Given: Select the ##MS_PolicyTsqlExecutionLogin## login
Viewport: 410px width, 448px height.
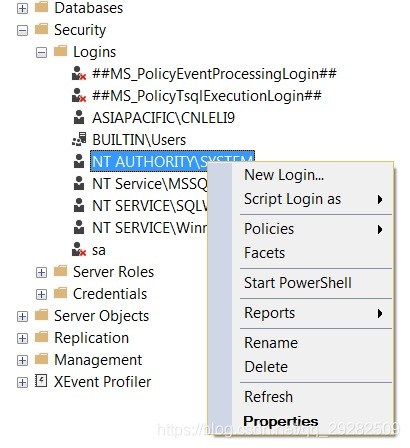Looking at the screenshot, I should coord(207,96).
